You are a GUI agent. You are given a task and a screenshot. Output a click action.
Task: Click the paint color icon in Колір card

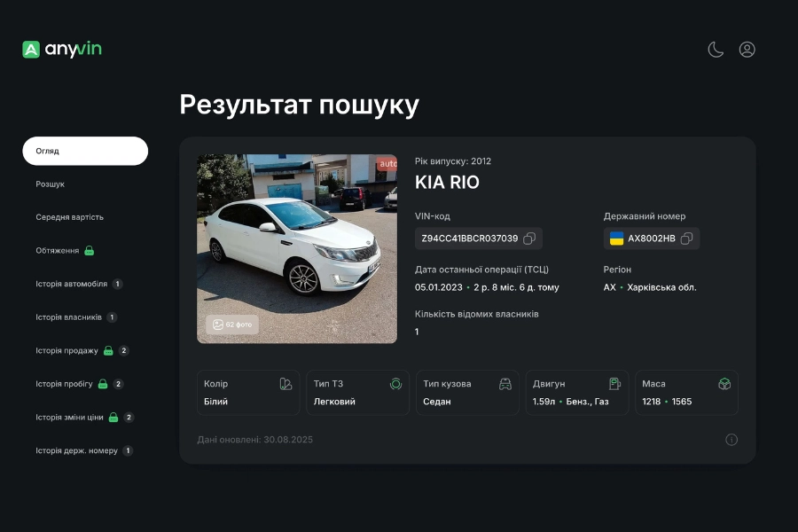(286, 384)
